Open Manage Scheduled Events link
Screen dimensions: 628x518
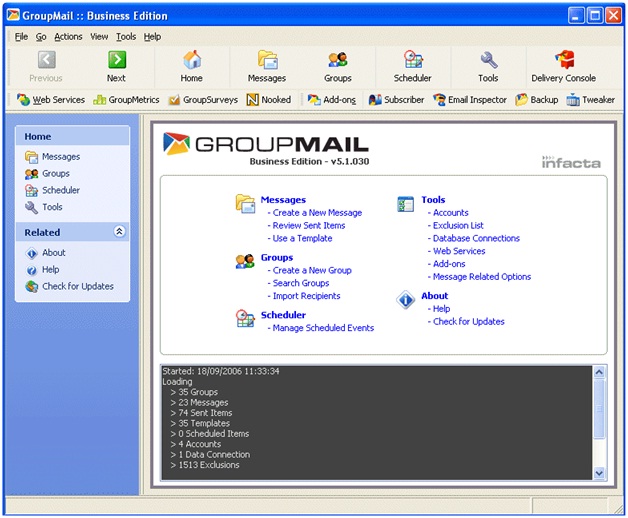click(x=323, y=328)
